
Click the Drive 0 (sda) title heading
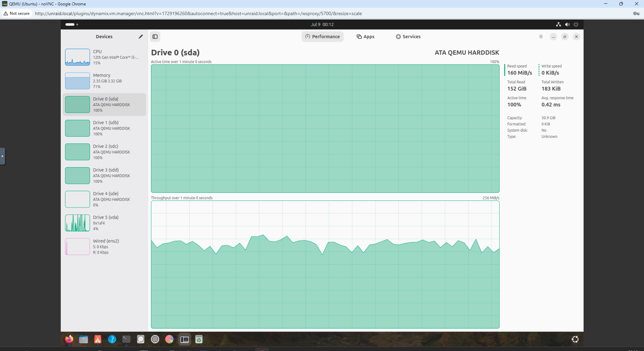click(x=175, y=52)
